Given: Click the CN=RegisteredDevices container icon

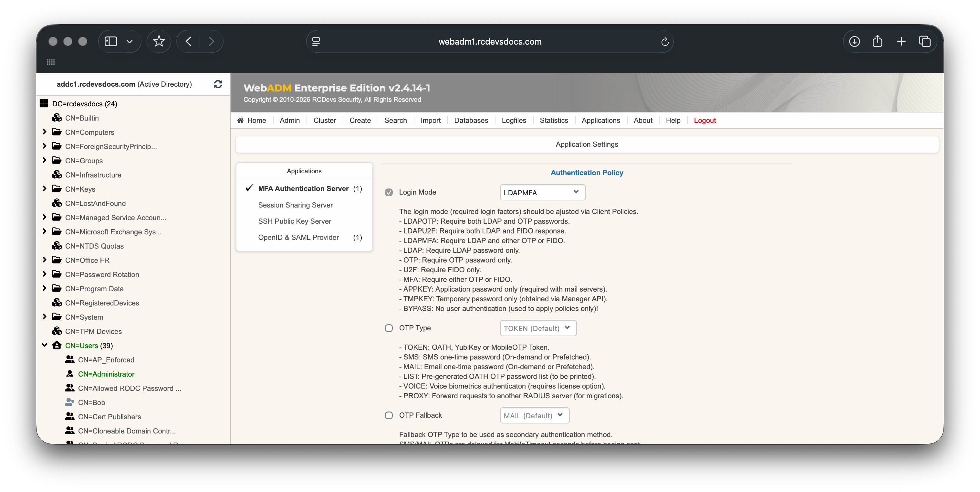Looking at the screenshot, I should coord(57,302).
